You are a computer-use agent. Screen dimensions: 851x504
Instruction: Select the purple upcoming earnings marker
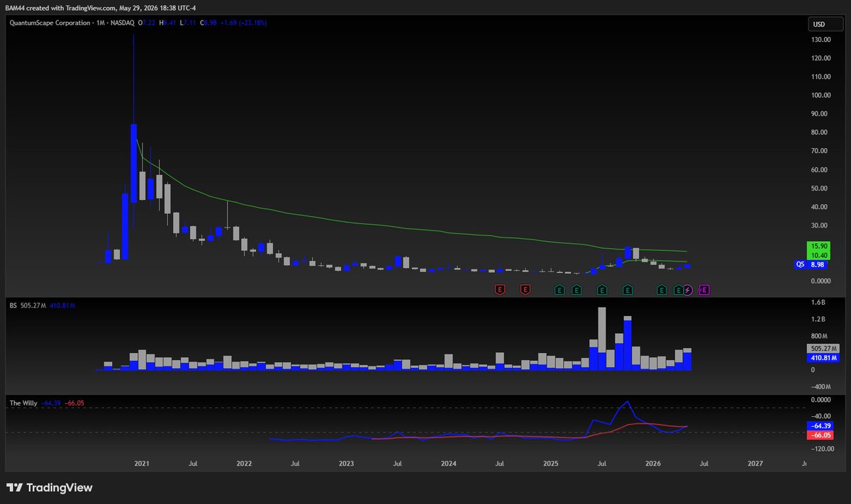704,289
